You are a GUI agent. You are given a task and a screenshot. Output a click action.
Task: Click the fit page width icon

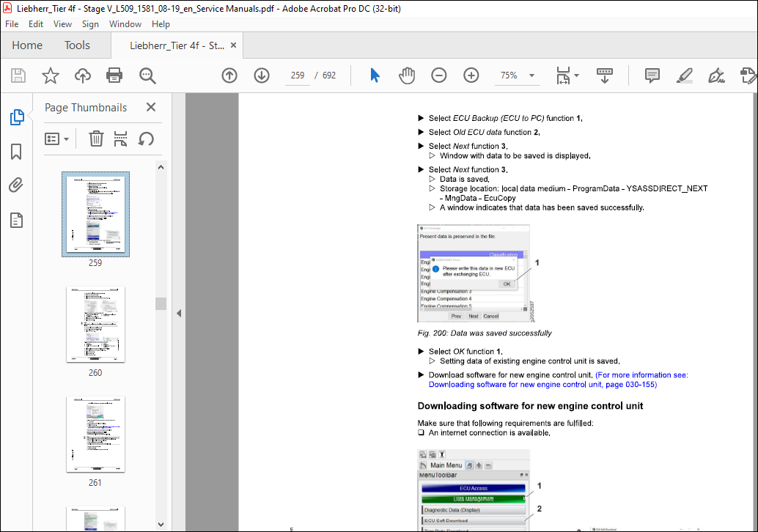pos(563,75)
